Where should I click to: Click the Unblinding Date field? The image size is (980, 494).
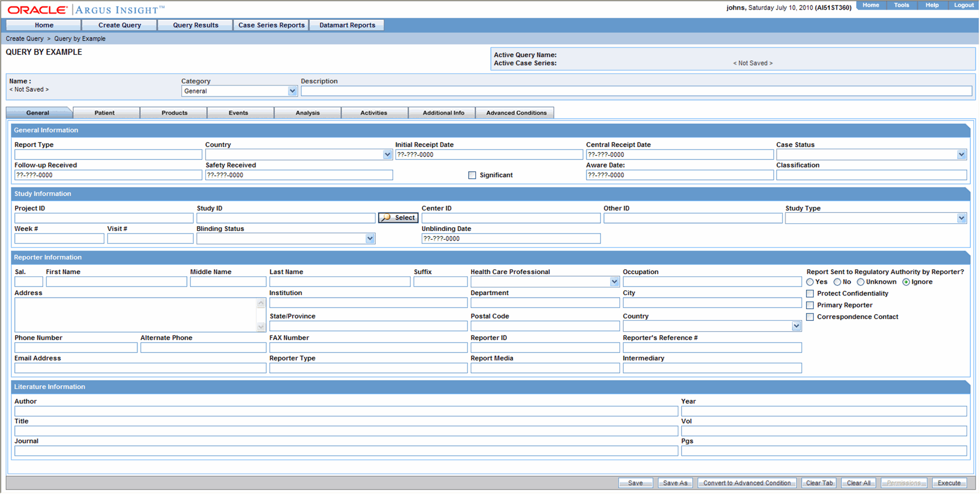pos(511,239)
